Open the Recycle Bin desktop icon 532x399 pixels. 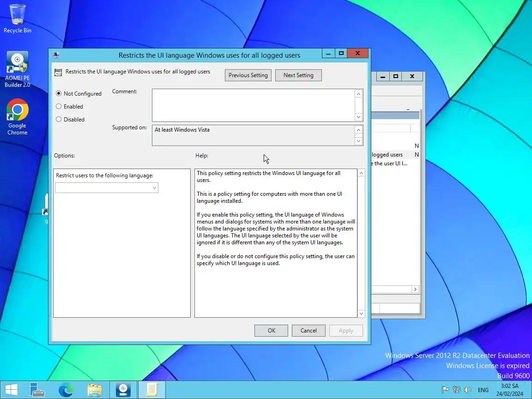click(x=17, y=18)
